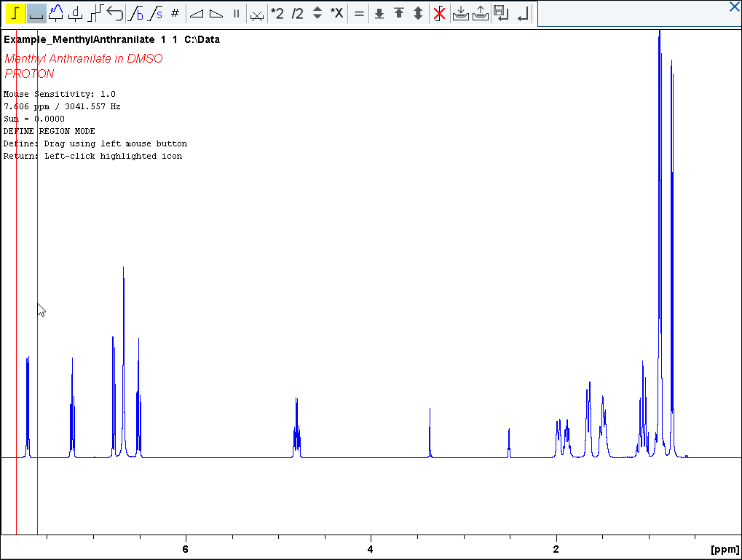Click the red X delete integrals icon
This screenshot has width=742, height=560.
(x=439, y=13)
